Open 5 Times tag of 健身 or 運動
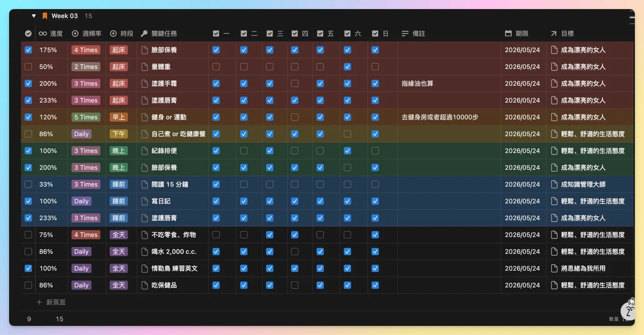The image size is (644, 335). [86, 117]
